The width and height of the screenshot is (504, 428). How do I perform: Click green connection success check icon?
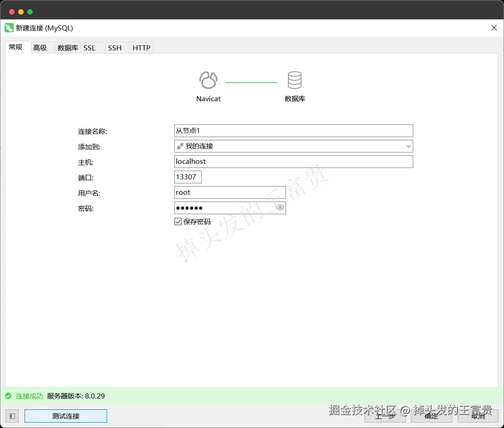(8, 396)
